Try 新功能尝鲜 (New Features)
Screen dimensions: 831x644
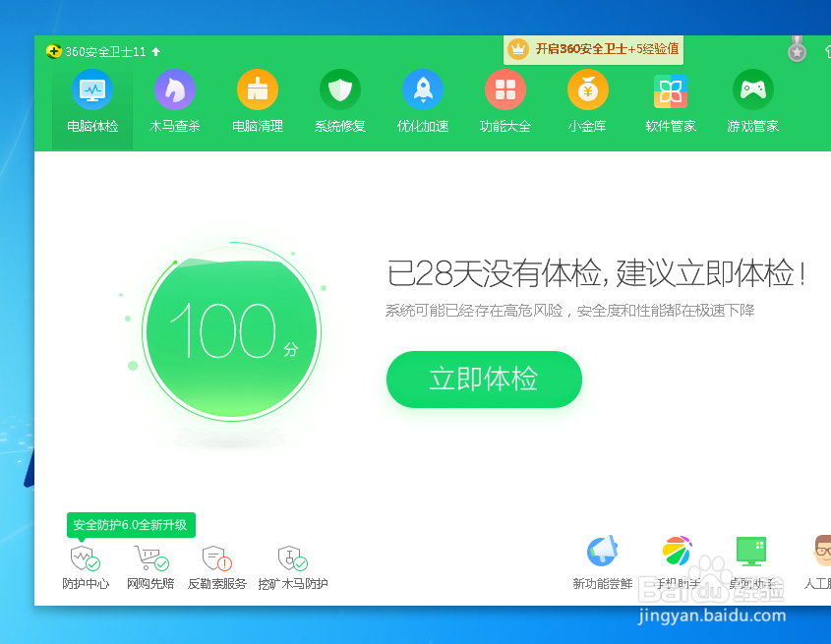coord(602,562)
